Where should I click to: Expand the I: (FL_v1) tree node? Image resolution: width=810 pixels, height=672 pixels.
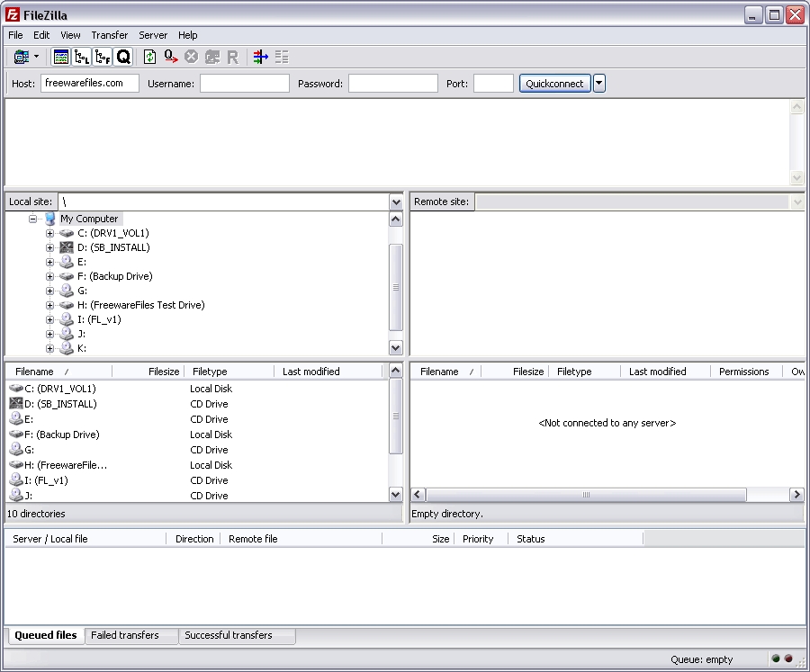pos(49,319)
